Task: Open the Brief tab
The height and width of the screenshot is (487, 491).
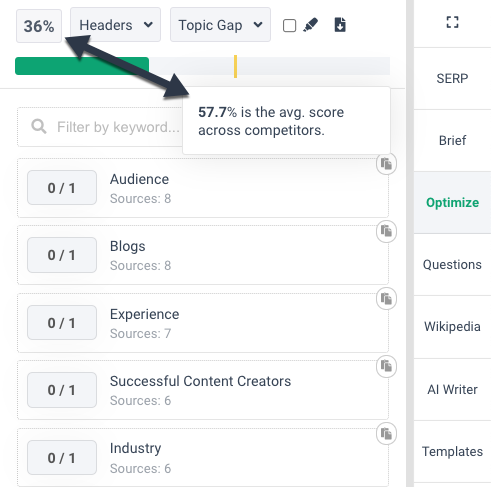Action: pos(452,141)
